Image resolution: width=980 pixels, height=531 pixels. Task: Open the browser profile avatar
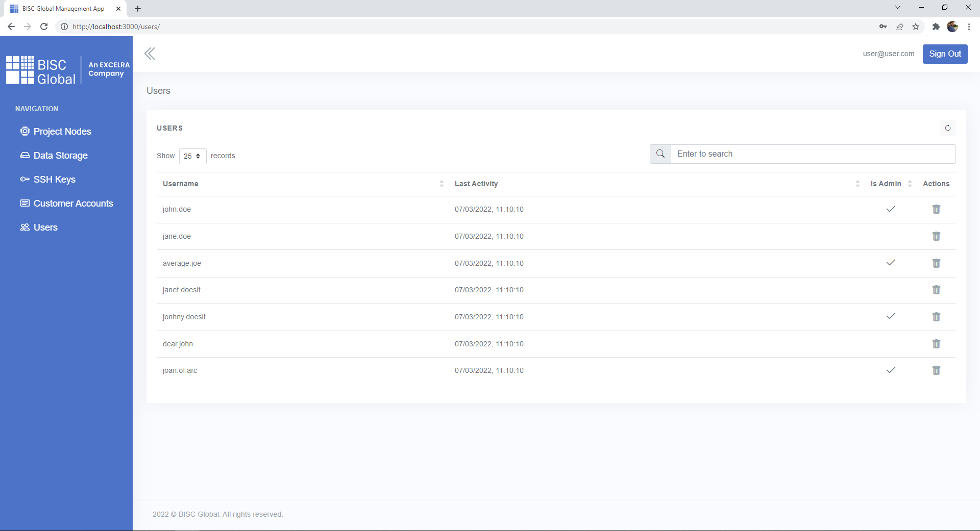952,27
